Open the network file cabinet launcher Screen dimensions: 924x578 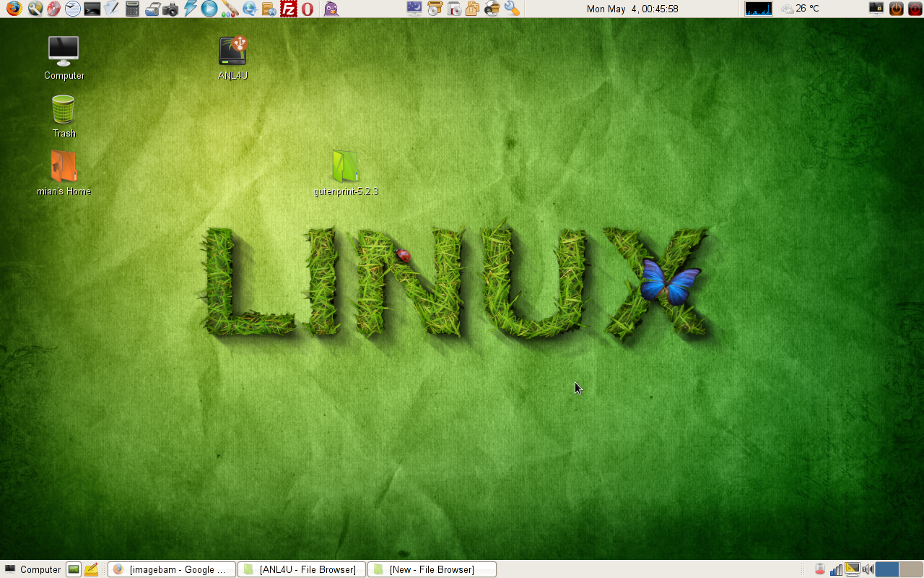coord(269,9)
